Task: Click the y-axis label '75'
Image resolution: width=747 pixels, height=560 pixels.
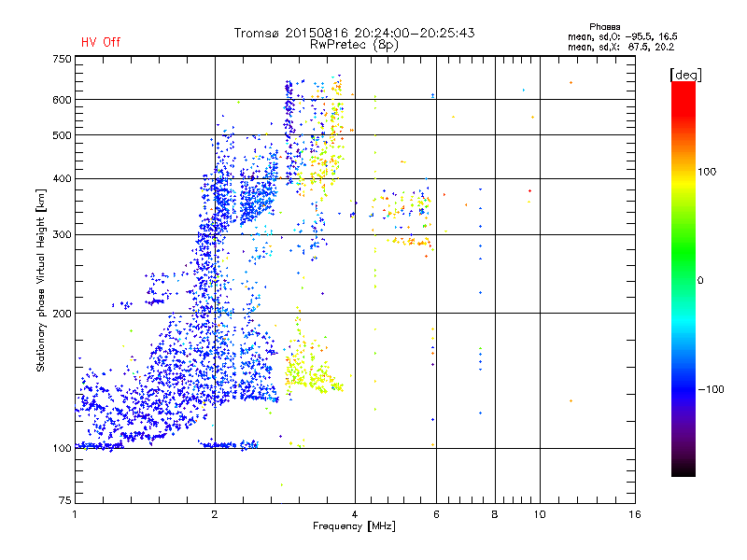Action: coord(65,500)
